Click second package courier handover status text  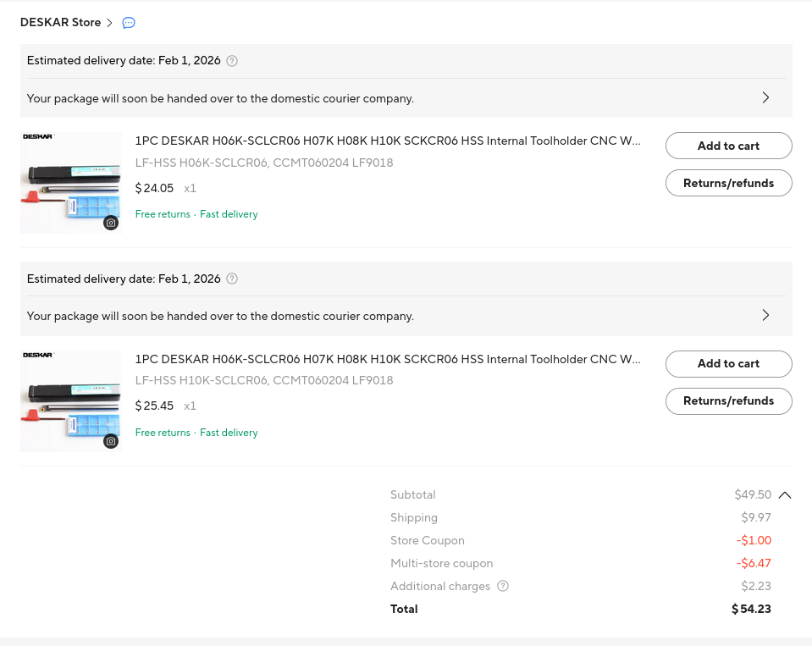pos(220,316)
